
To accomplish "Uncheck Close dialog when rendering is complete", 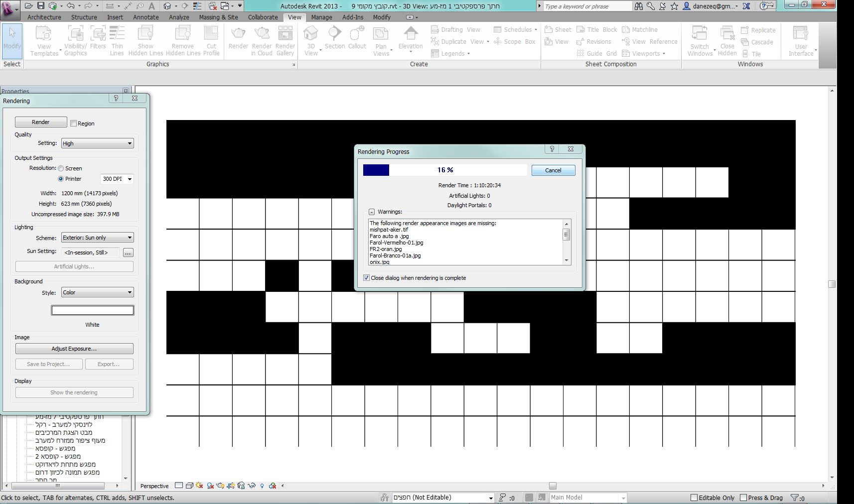I will pos(366,278).
